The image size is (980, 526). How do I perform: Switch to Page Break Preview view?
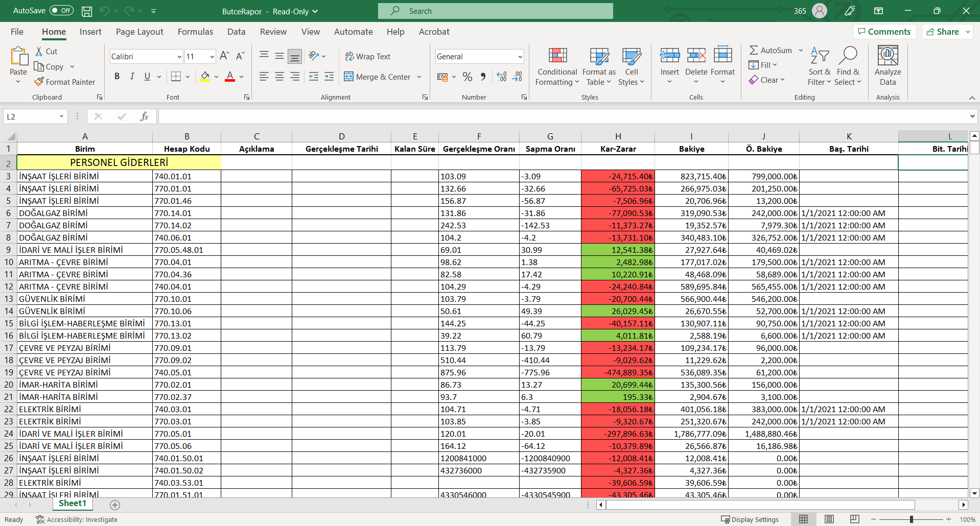(x=854, y=519)
